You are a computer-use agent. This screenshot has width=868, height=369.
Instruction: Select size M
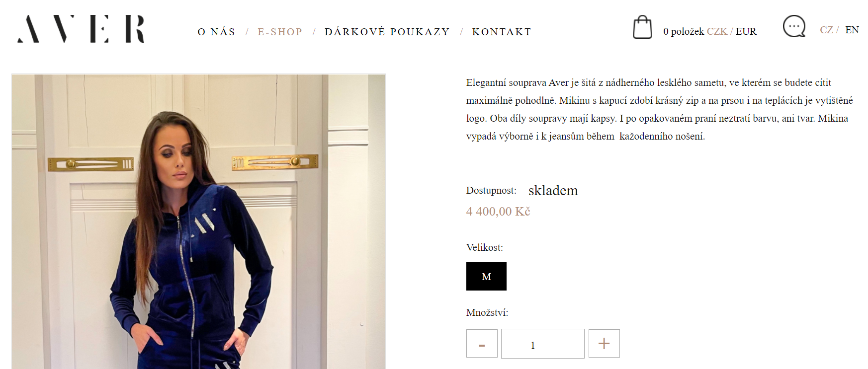click(x=486, y=277)
